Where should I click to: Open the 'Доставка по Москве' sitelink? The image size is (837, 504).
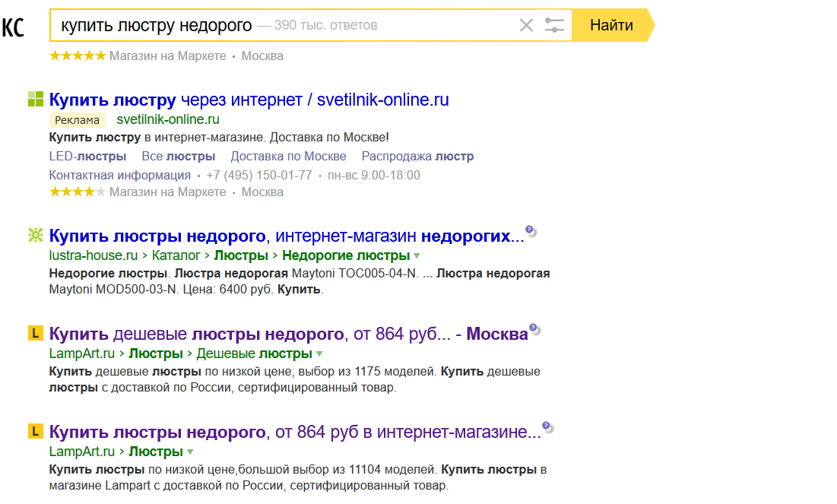[288, 157]
